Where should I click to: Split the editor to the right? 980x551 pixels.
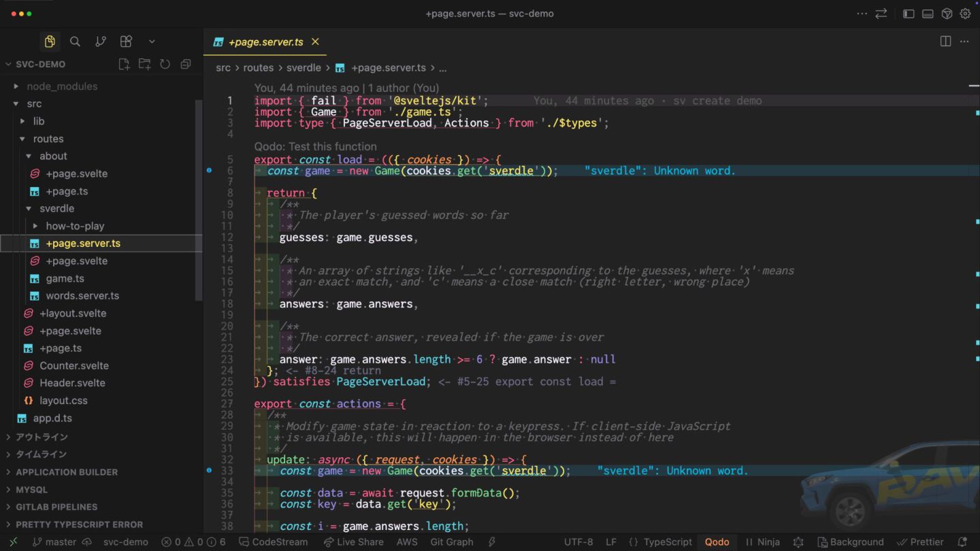click(945, 41)
